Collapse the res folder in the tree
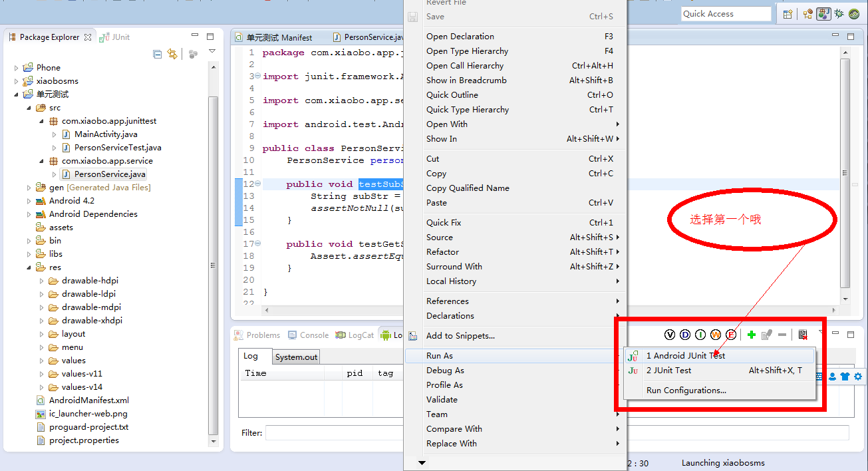868x471 pixels. tap(29, 267)
